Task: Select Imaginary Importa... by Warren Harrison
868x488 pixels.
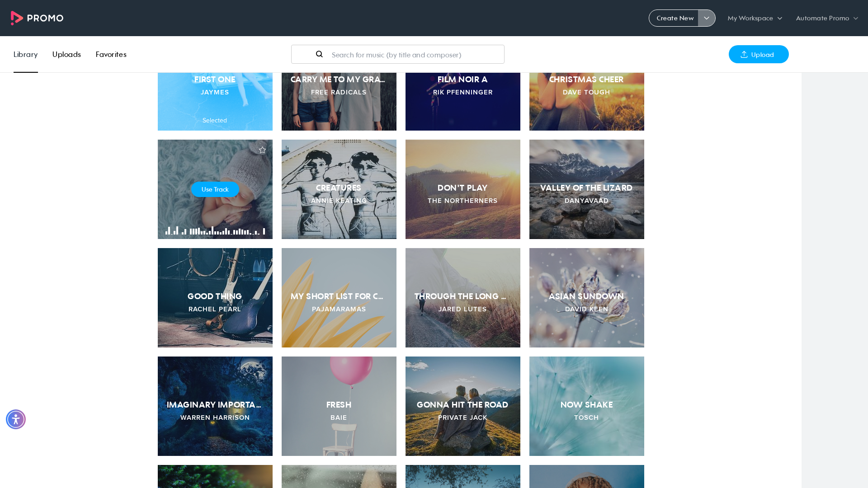Action: [215, 406]
